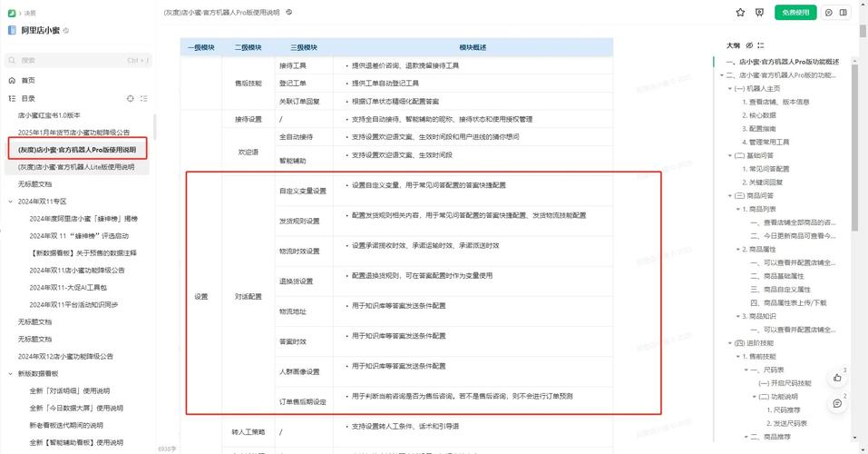
Task: Click the shield badge icon in the top bar
Action: [759, 12]
